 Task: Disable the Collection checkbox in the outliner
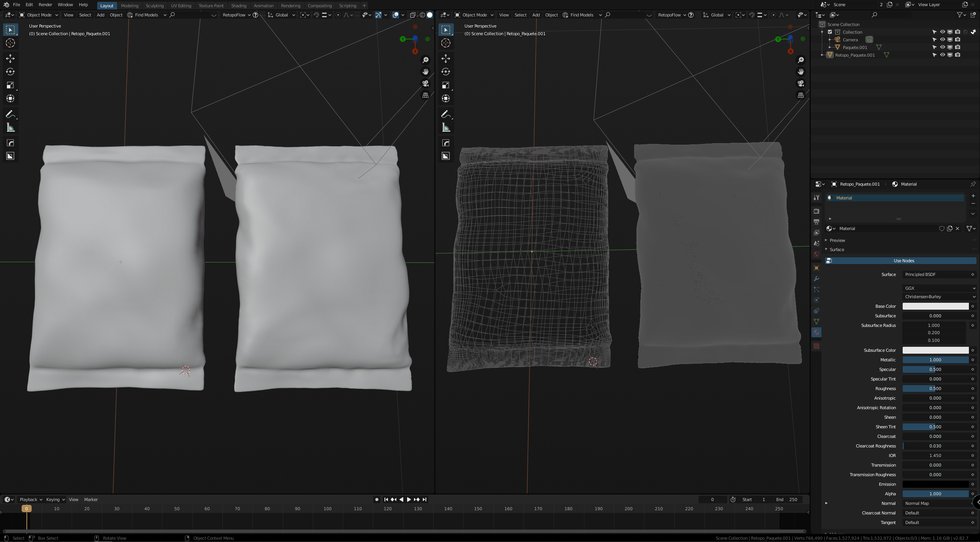(830, 32)
